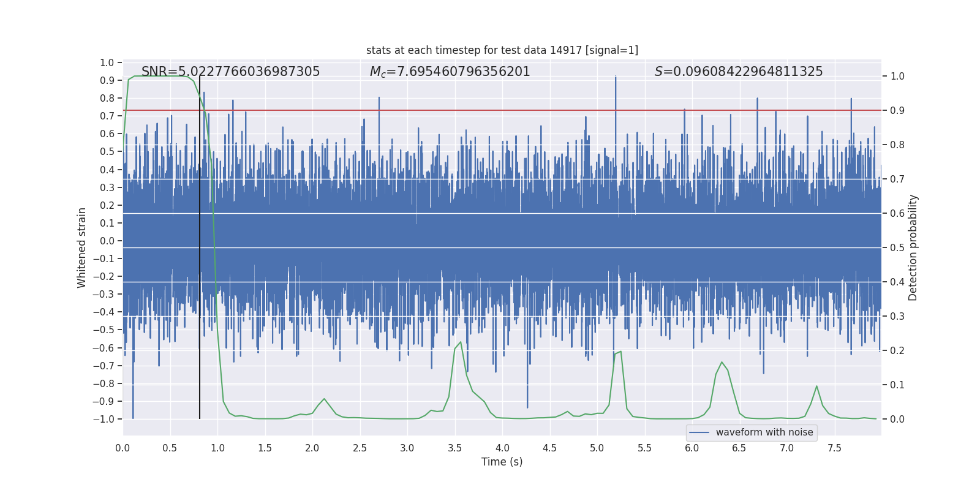This screenshot has height=490, width=980.
Task: Select the SNR value annotation
Action: [x=230, y=72]
